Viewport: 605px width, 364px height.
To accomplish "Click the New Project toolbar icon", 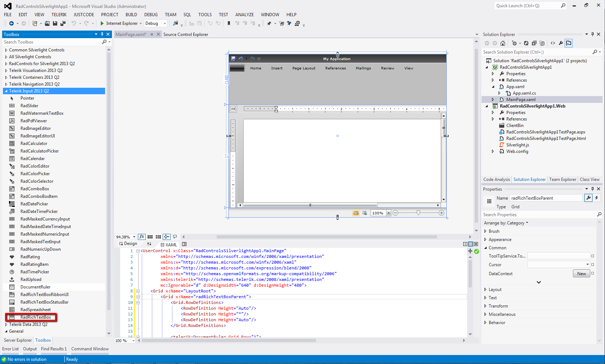I will [x=35, y=23].
